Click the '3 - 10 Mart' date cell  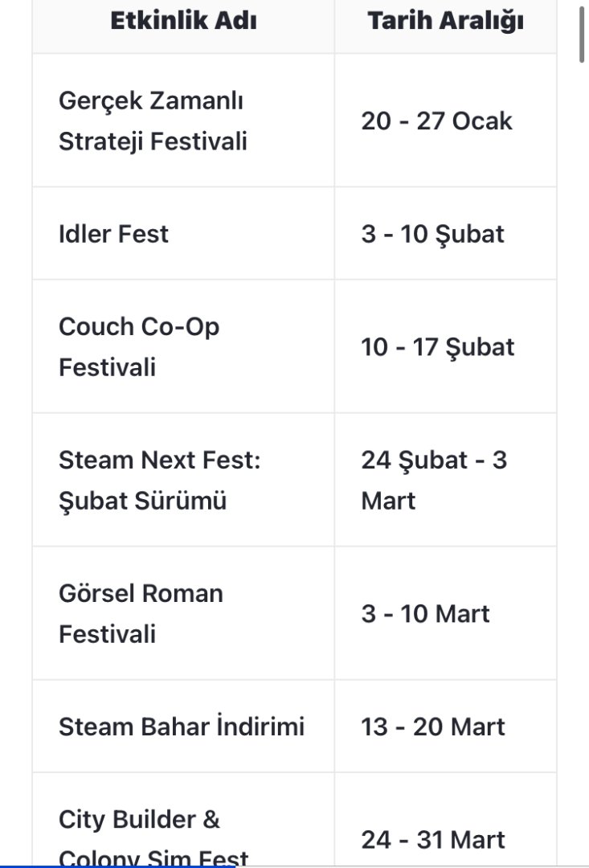425,614
